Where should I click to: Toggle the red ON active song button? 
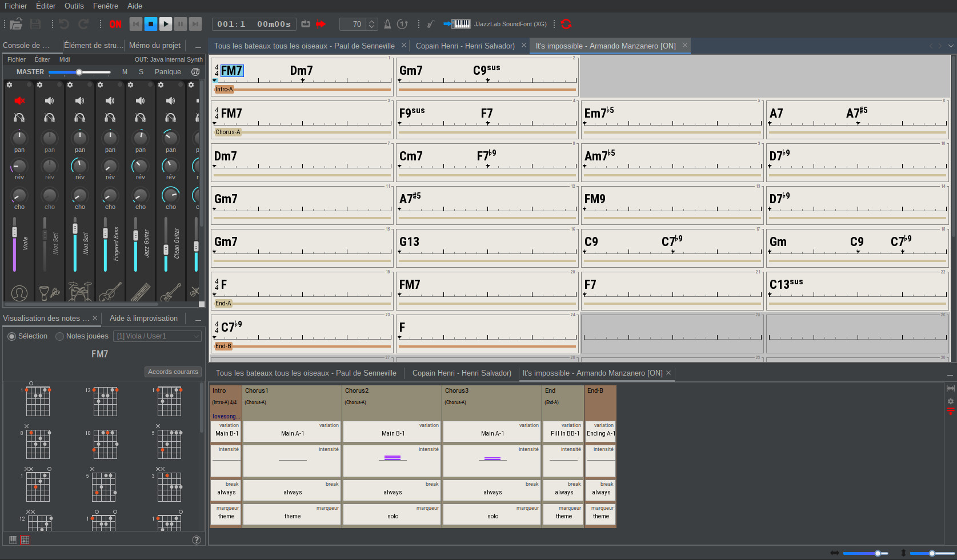point(115,24)
